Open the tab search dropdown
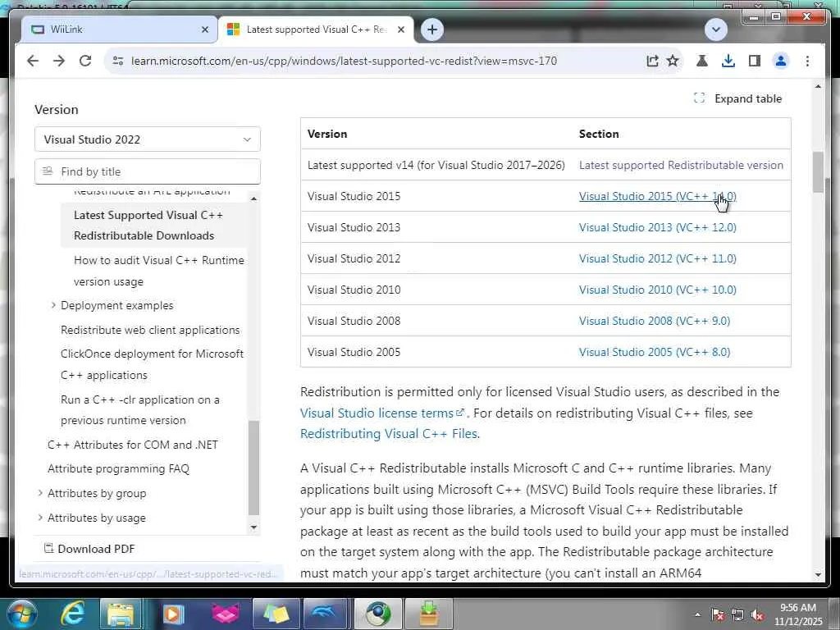Image resolution: width=840 pixels, height=630 pixels. (715, 30)
